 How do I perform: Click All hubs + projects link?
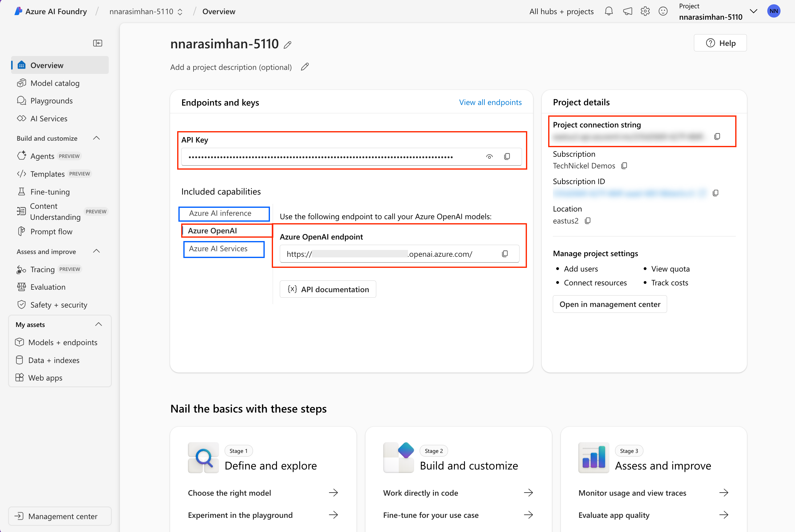(561, 11)
